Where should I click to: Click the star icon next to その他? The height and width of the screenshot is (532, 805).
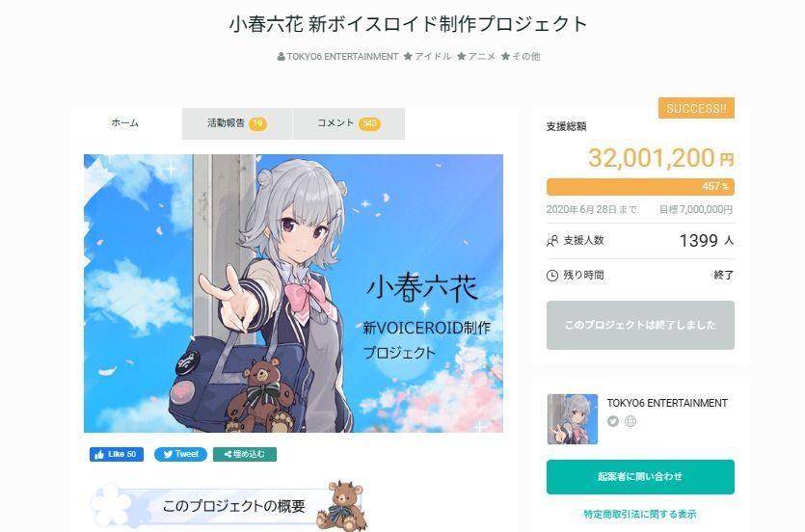point(505,57)
